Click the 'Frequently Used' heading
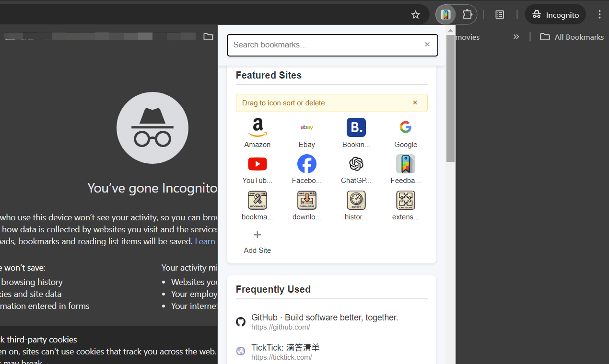609x364 pixels. 273,289
